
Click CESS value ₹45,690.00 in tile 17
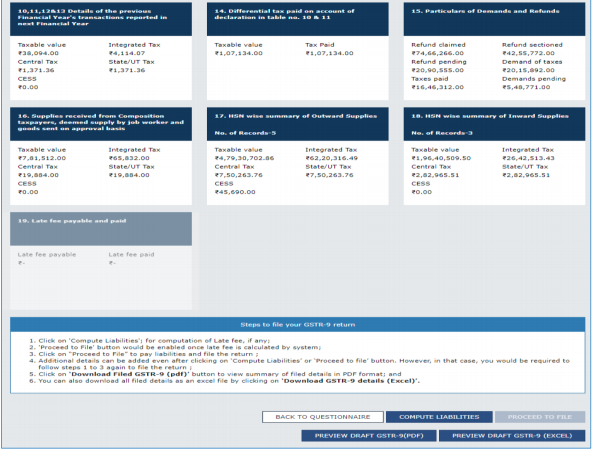(235, 192)
